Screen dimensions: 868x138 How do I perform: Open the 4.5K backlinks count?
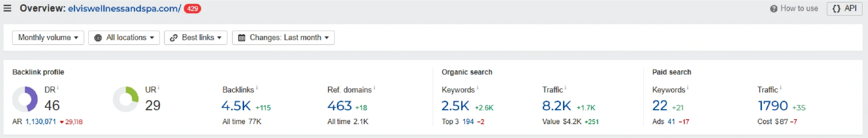[x=236, y=106]
